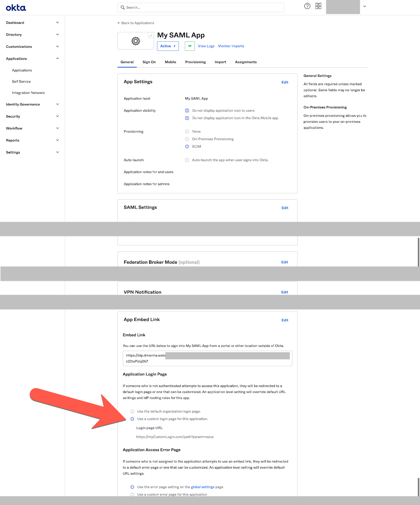This screenshot has height=505, width=420.
Task: Switch to the Sign On tab
Action: pos(149,62)
